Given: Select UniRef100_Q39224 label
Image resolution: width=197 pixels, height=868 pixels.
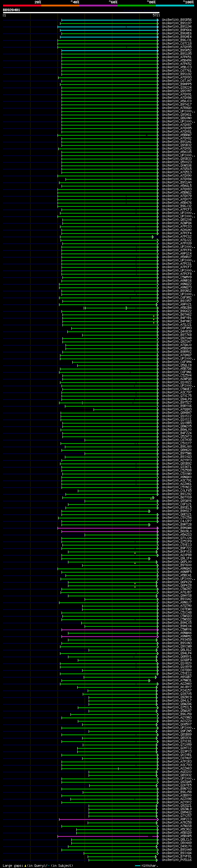Looking at the screenshot, I should click(176, 88).
